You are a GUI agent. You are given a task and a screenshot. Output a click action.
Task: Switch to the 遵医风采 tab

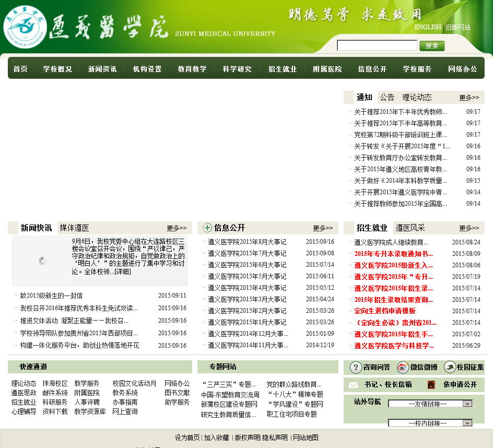click(410, 228)
